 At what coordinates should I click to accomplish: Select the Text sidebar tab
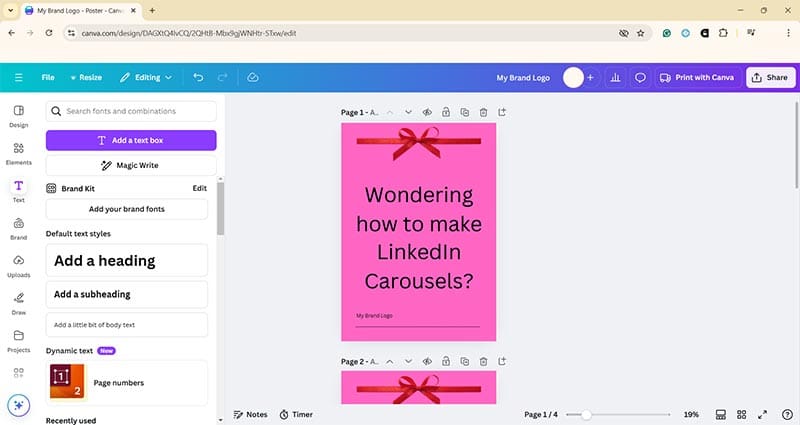pos(18,191)
